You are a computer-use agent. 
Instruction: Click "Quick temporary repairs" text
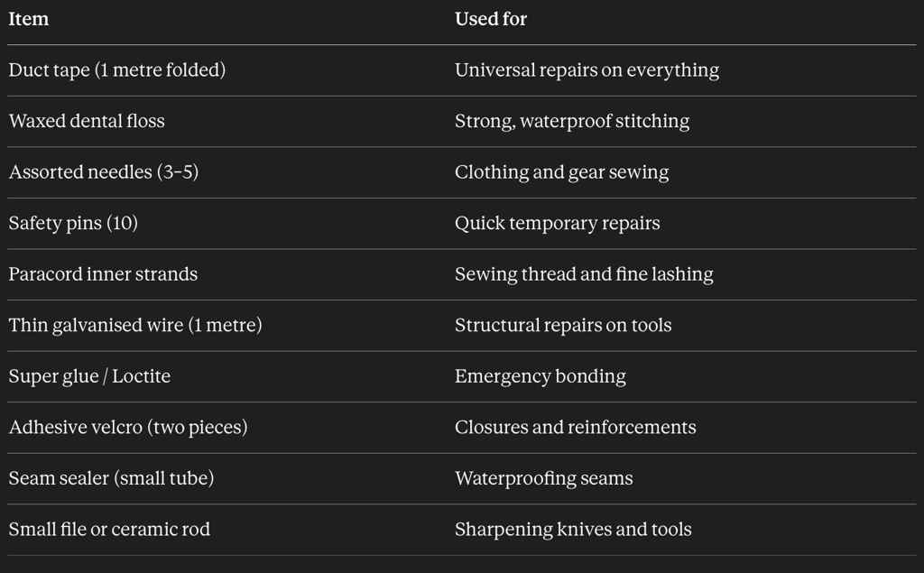tap(557, 223)
